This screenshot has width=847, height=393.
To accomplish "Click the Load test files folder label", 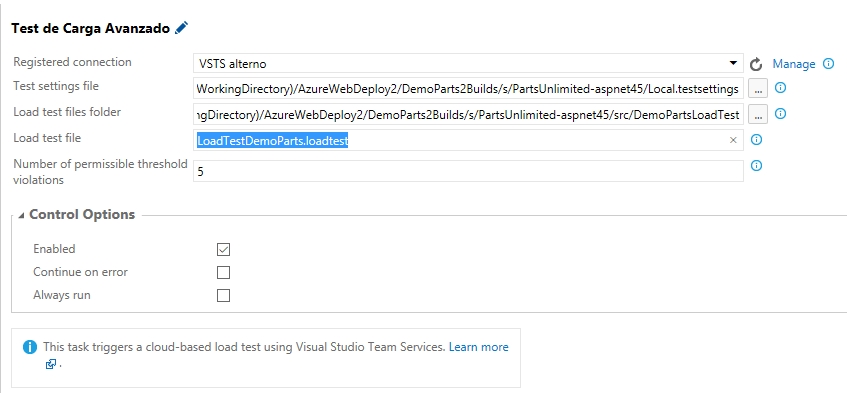I will [x=67, y=112].
